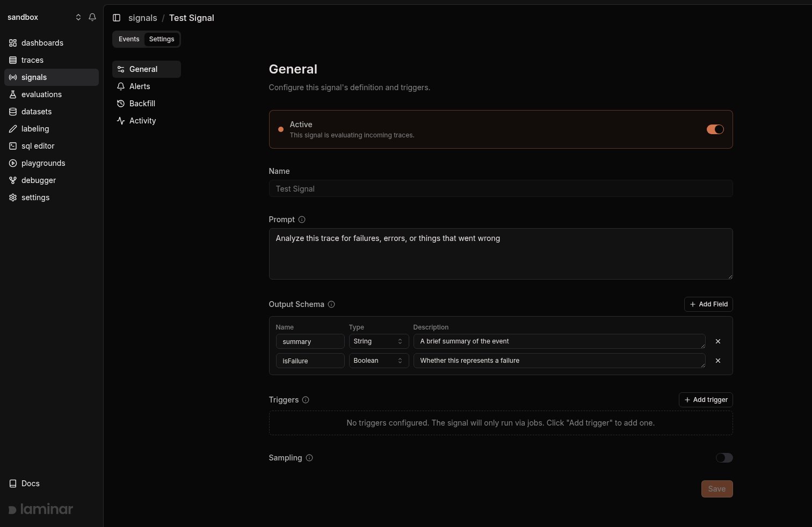Click the settings gear icon

13,197
